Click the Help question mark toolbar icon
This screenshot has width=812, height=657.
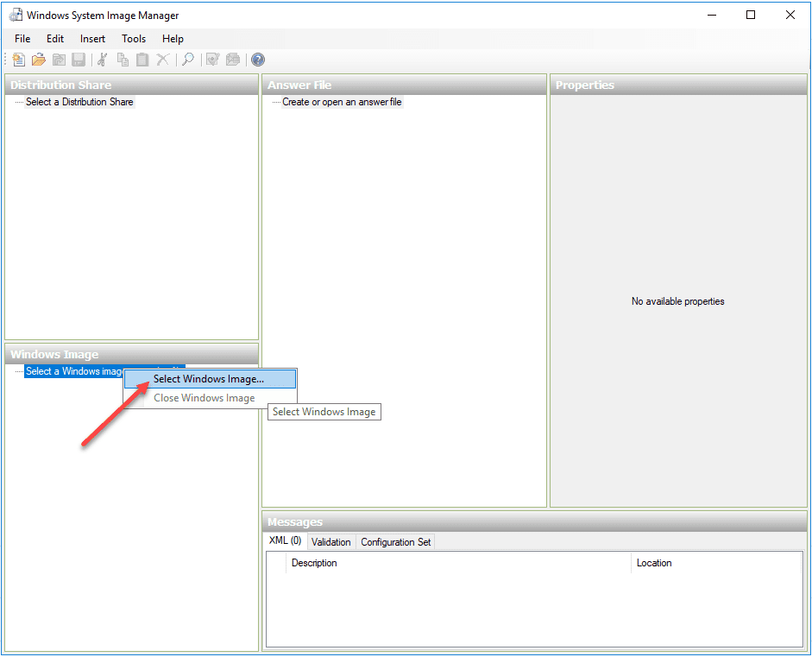tap(258, 60)
